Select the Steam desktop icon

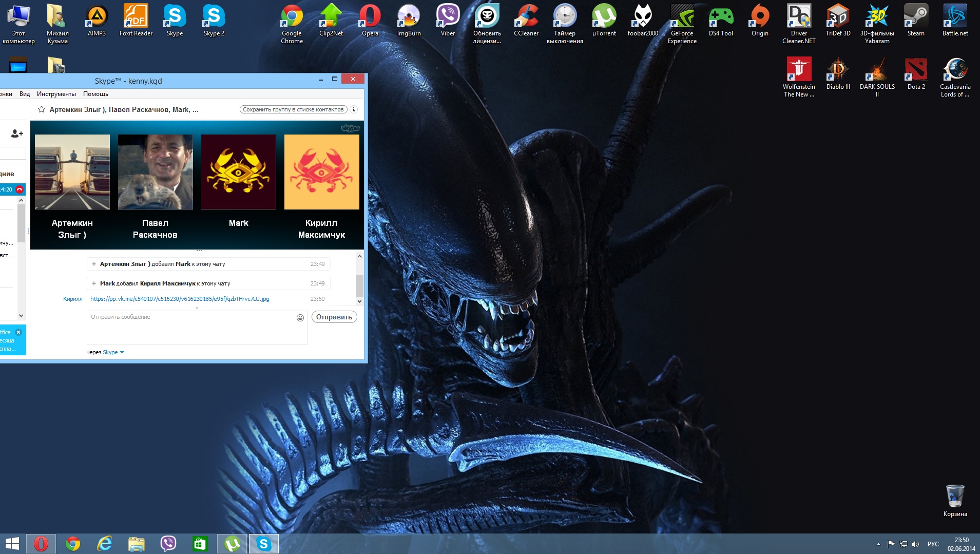tap(916, 21)
